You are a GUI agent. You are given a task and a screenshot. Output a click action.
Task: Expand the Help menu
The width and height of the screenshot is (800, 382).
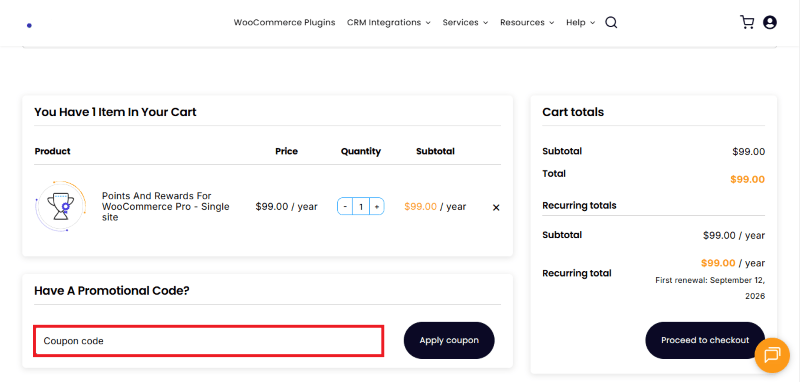point(581,22)
